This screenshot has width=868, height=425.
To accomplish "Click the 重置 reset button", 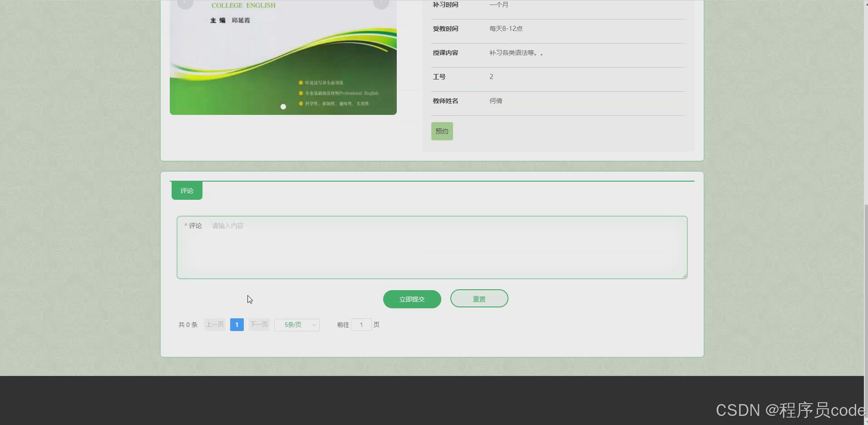I will click(x=479, y=299).
